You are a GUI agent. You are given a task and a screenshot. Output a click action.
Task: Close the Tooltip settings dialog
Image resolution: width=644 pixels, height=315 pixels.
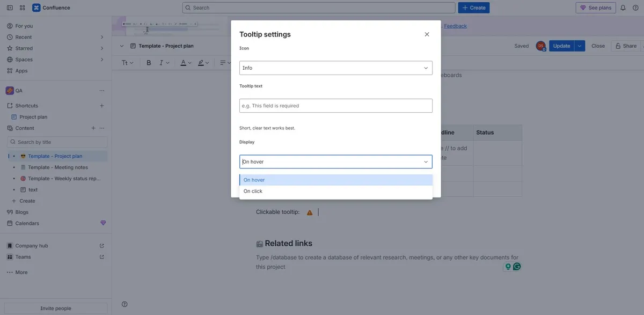(427, 34)
